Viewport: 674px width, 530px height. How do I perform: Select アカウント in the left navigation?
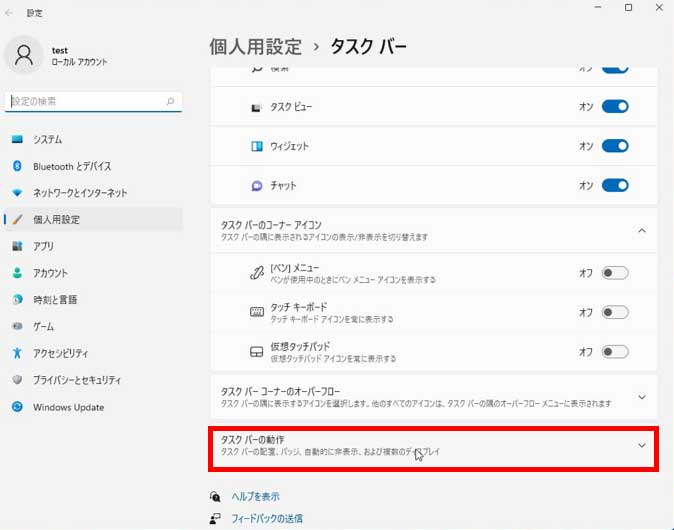point(50,273)
